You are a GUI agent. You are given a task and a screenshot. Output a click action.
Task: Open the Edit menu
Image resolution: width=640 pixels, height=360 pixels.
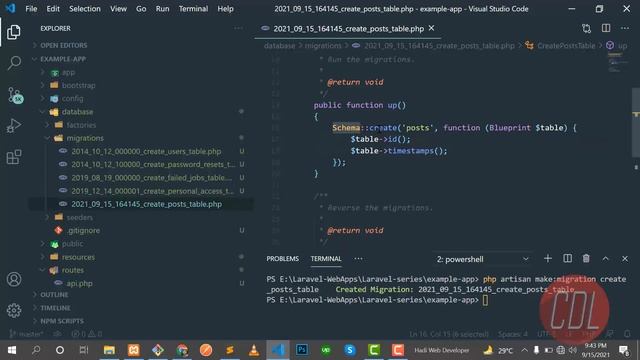pos(53,9)
